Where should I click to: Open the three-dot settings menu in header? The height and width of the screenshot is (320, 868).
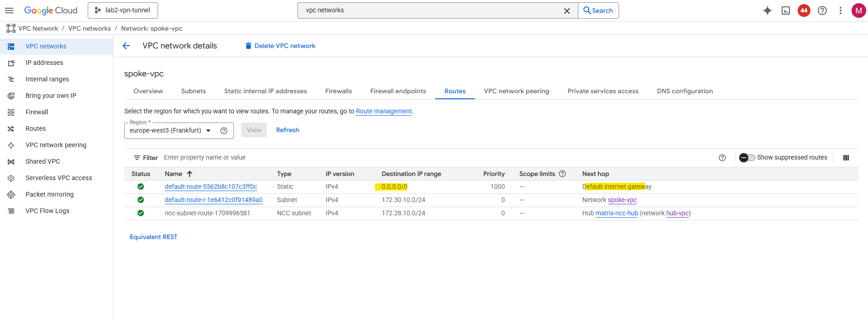[841, 11]
